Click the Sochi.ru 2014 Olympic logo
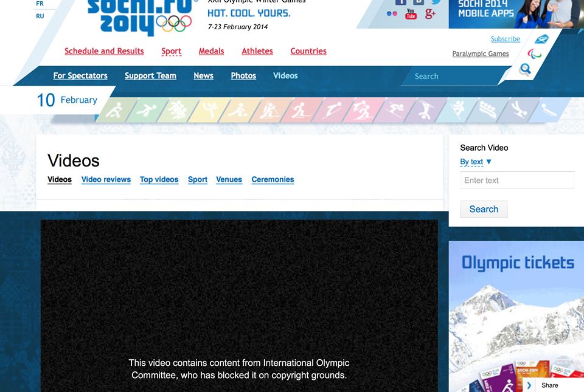Image resolution: width=584 pixels, height=392 pixels. click(141, 17)
